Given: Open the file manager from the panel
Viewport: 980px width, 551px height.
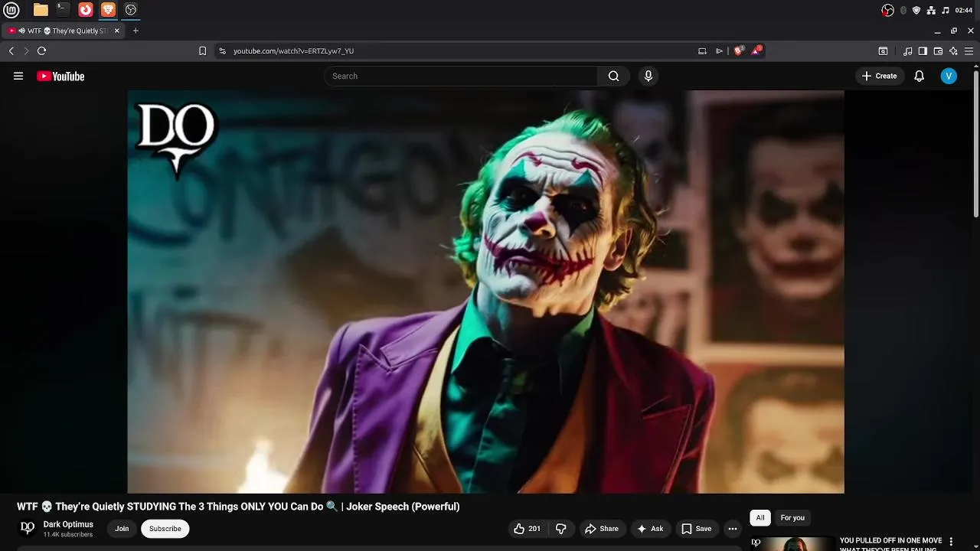Looking at the screenshot, I should point(41,10).
